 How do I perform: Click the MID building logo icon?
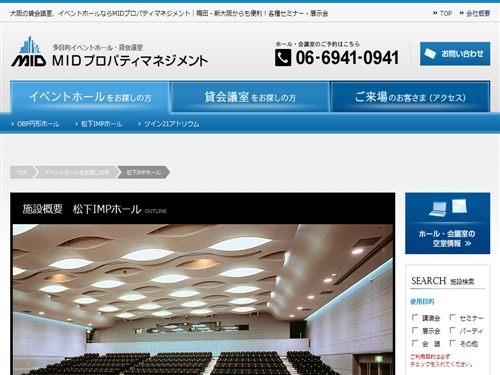(29, 51)
